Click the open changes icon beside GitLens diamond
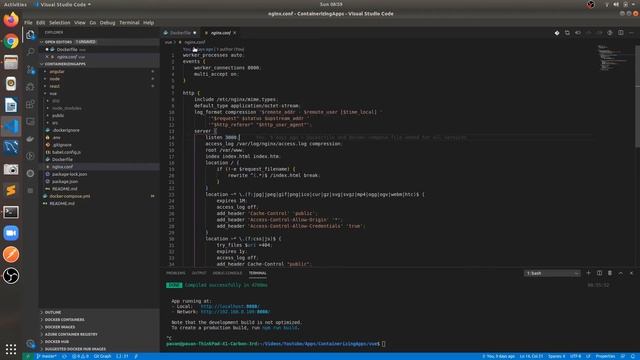 point(567,33)
